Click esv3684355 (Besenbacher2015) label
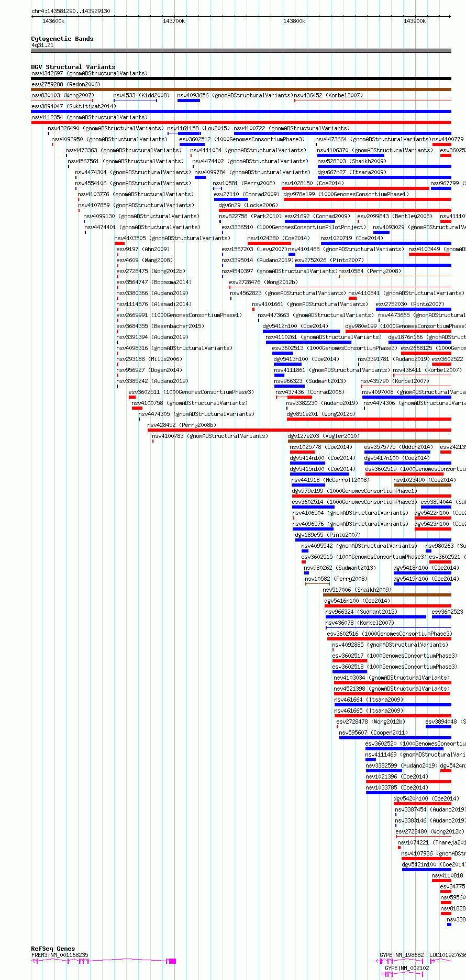Viewport: 466px width, 980px height. point(160,326)
